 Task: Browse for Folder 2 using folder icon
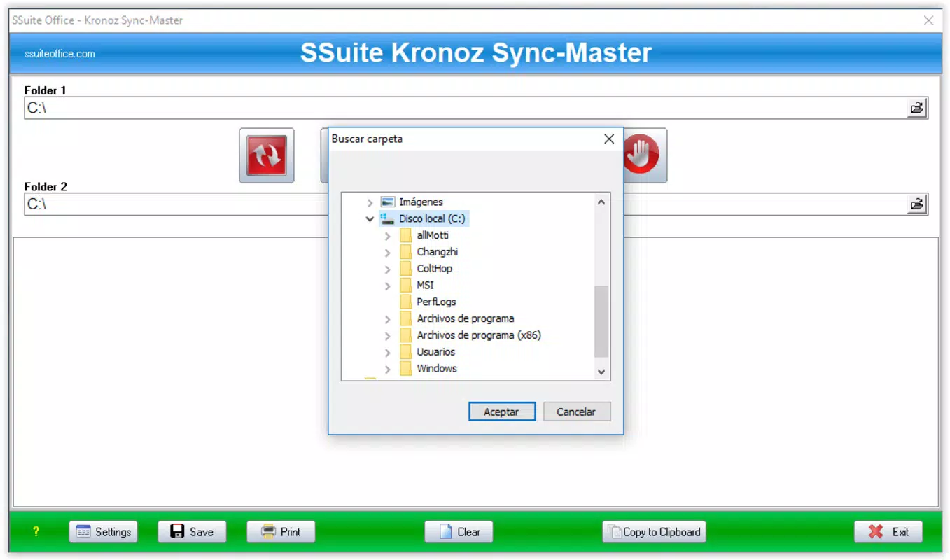(x=916, y=204)
